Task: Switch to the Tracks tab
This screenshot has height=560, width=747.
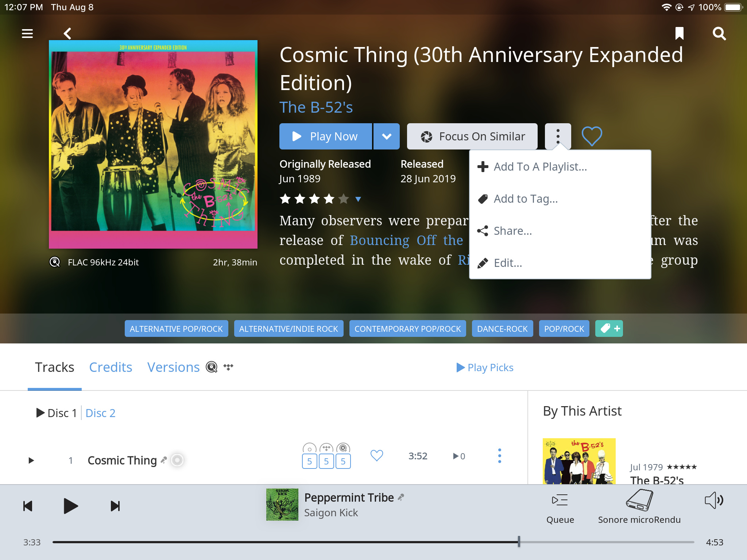Action: [x=55, y=367]
